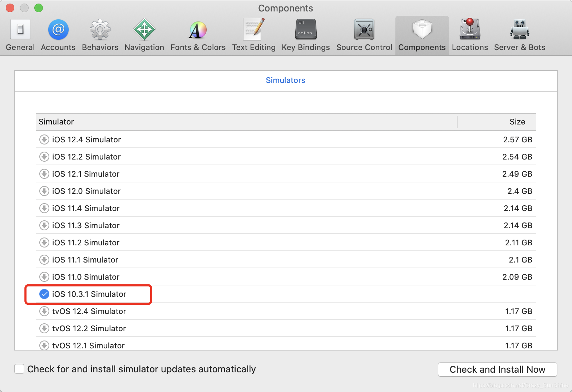This screenshot has height=392, width=572.
Task: Select the iOS 12.2 Simulator row text
Action: pyautogui.click(x=87, y=157)
